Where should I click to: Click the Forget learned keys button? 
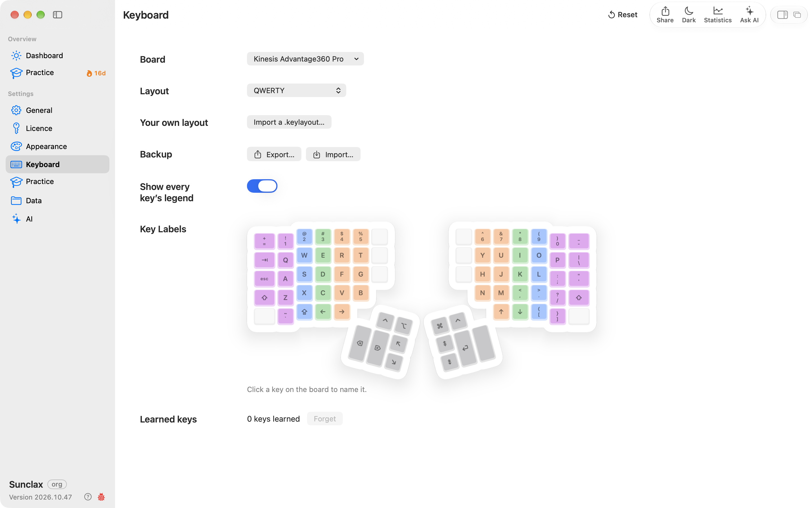(x=325, y=419)
